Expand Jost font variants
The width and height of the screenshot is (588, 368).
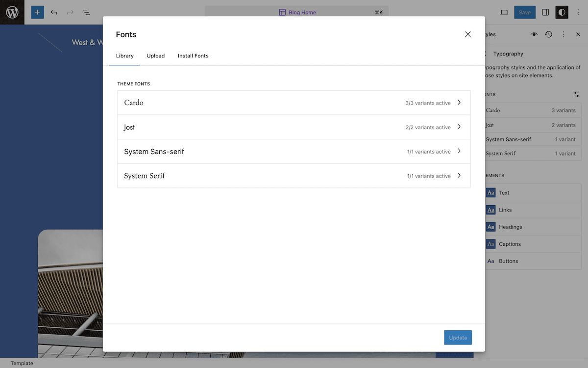(459, 127)
